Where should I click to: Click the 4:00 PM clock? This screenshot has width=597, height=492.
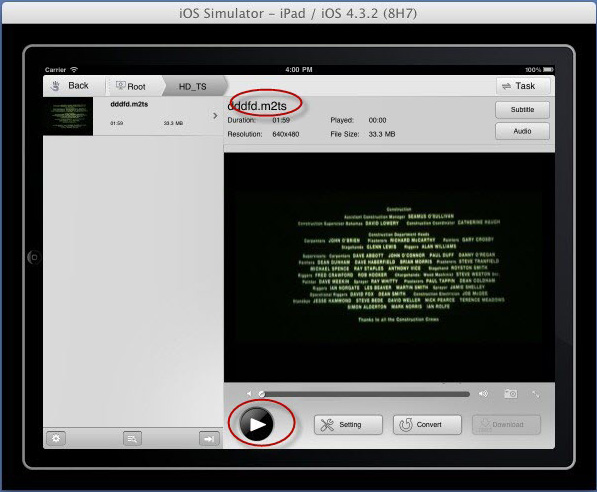299,70
